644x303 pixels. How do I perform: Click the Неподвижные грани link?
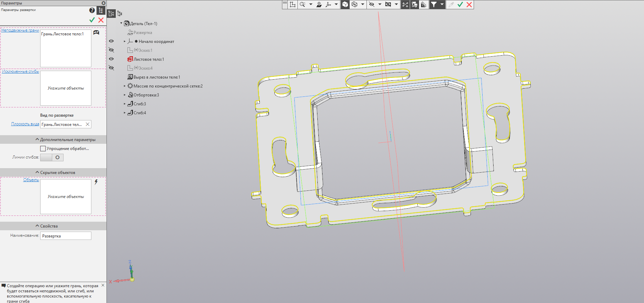click(20, 30)
